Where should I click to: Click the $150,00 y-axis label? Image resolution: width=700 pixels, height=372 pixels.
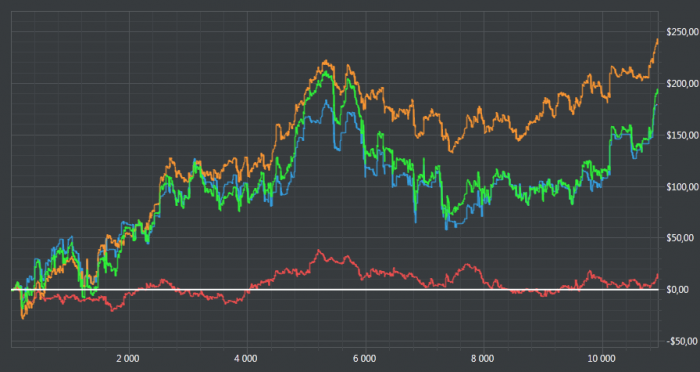click(682, 135)
